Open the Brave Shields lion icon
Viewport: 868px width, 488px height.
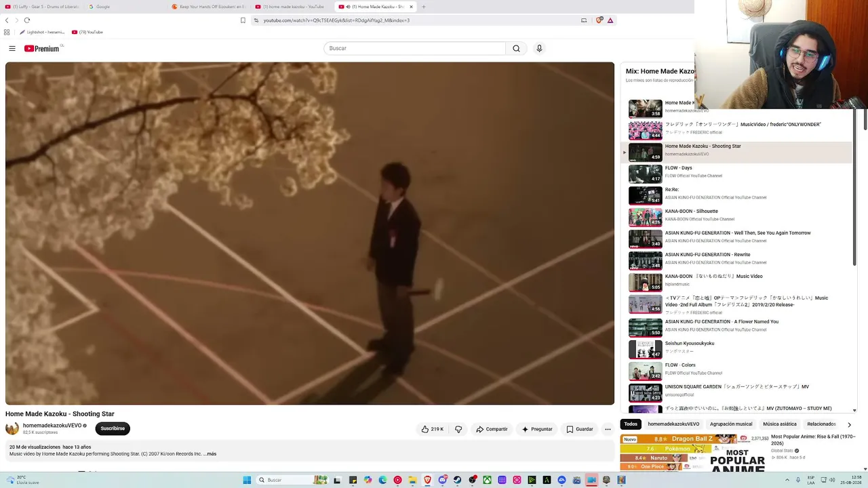[599, 20]
